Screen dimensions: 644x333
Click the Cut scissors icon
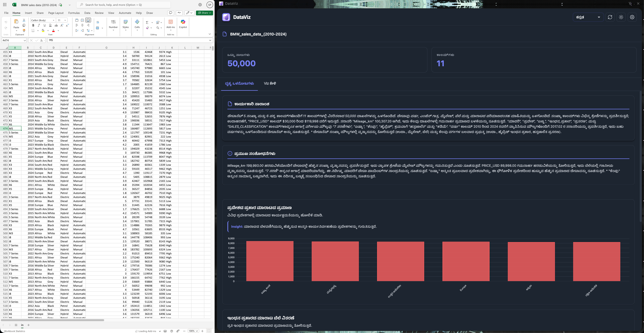pos(24,20)
